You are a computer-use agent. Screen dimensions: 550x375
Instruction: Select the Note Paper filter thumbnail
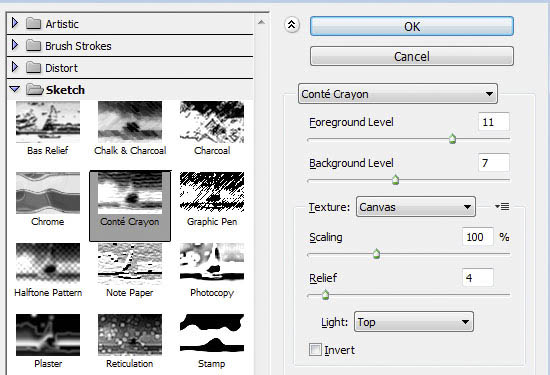pyautogui.click(x=130, y=263)
